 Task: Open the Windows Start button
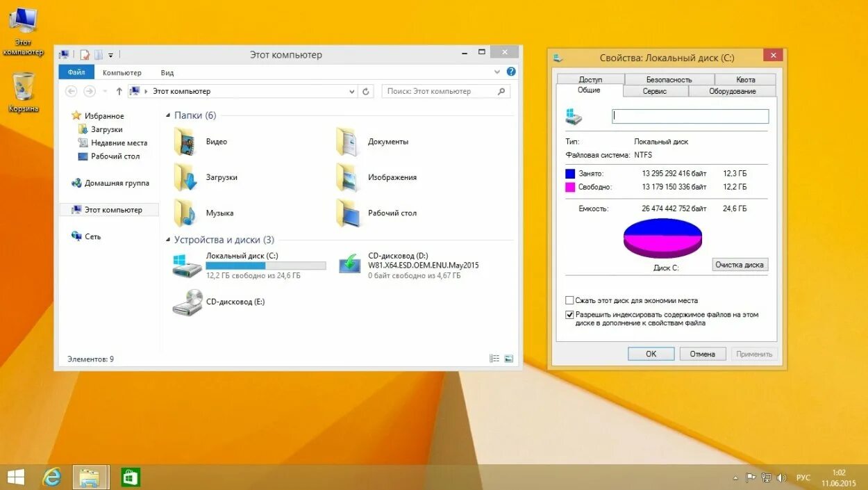pyautogui.click(x=15, y=477)
